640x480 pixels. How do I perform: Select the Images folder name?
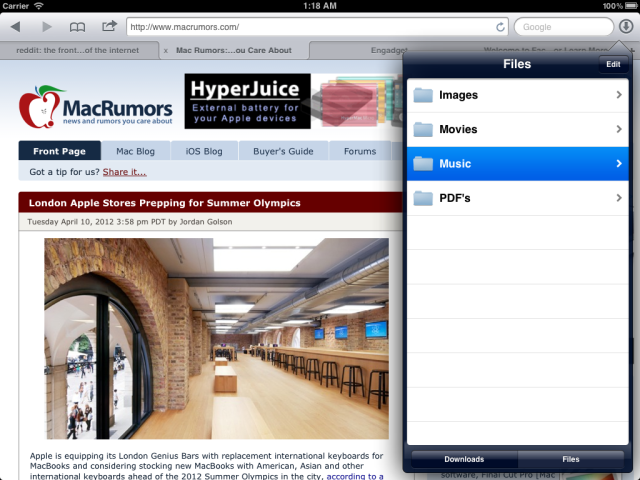pyautogui.click(x=458, y=95)
